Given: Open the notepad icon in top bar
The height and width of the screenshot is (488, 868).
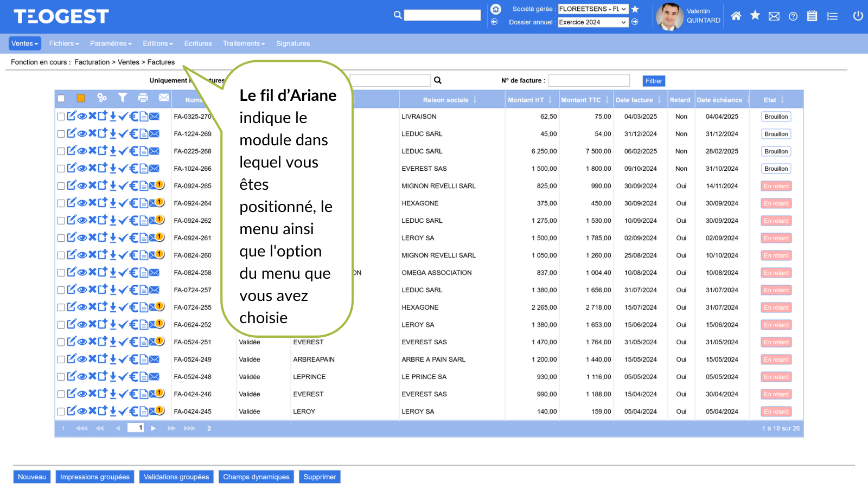Looking at the screenshot, I should click(812, 16).
